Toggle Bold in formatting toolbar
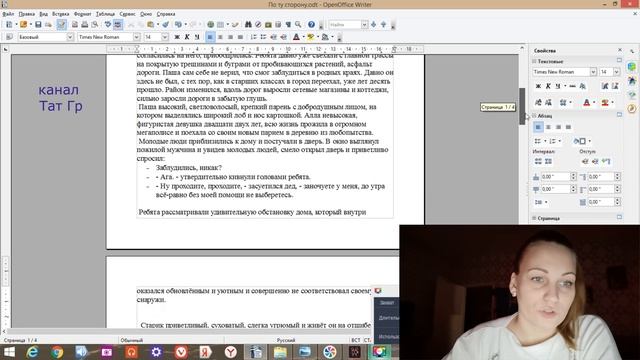Image resolution: width=640 pixels, height=360 pixels. [177, 37]
